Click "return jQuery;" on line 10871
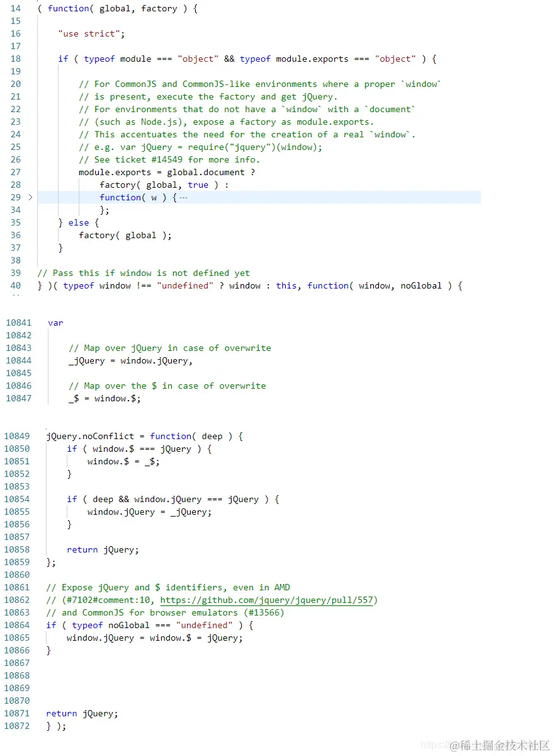Viewport: 554px width, 756px height. pos(82,713)
